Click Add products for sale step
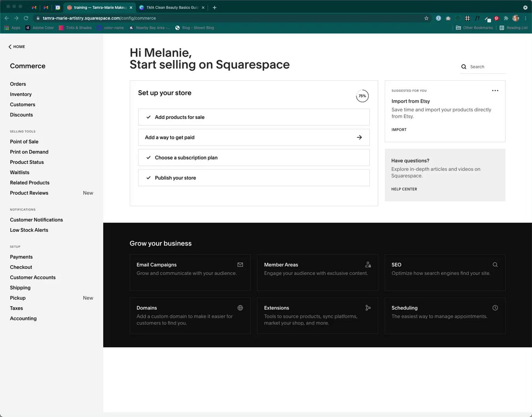The height and width of the screenshot is (417, 532). coord(254,117)
